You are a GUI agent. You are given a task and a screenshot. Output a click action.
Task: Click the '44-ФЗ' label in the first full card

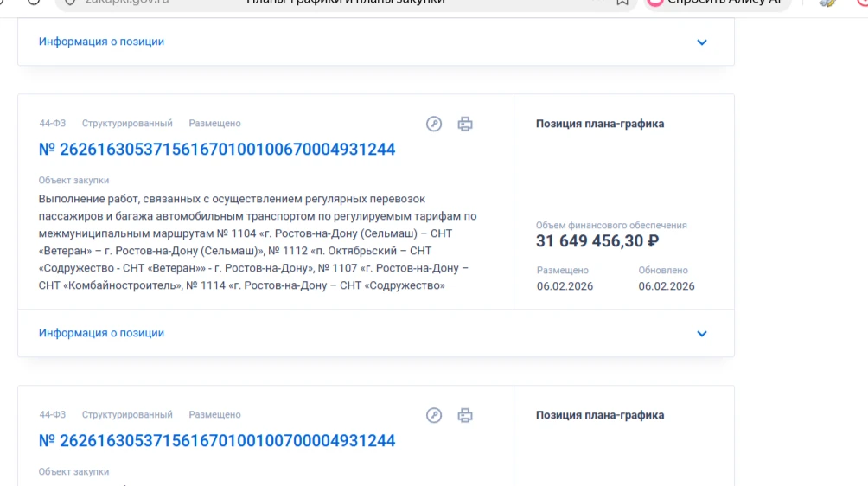(x=52, y=124)
